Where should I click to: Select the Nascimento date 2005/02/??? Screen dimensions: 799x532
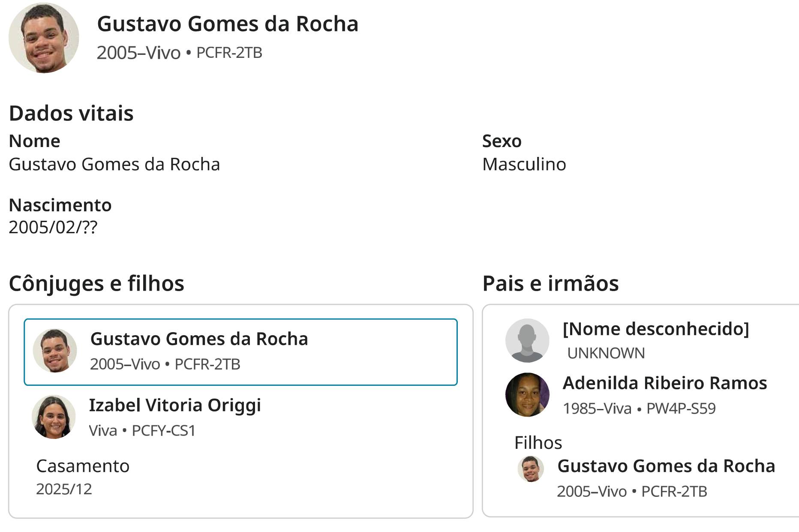pos(53,227)
